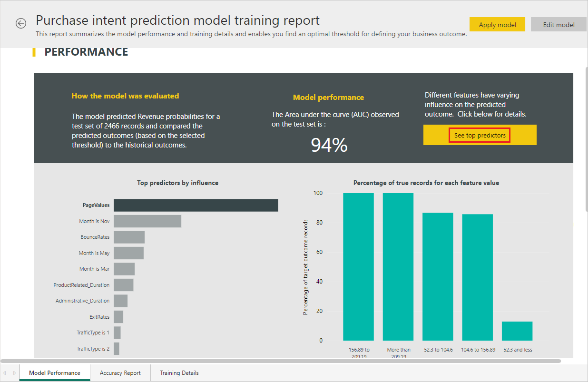The height and width of the screenshot is (382, 588).
Task: Click the PageValues label text
Action: pos(96,205)
